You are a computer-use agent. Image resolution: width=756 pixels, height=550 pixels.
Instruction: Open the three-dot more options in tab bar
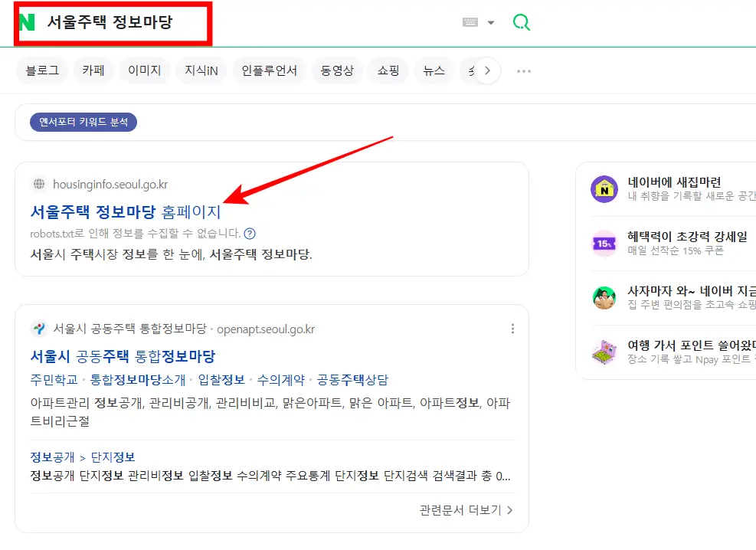coord(524,71)
